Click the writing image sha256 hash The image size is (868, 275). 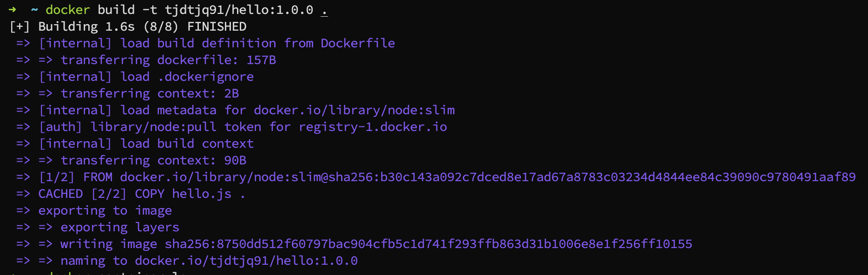pos(428,244)
